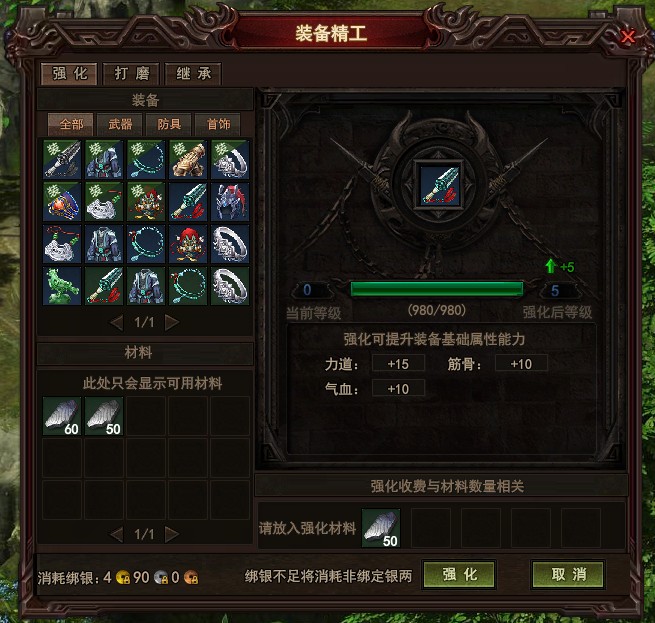Select the equipped orange gem bracelet

[62, 202]
